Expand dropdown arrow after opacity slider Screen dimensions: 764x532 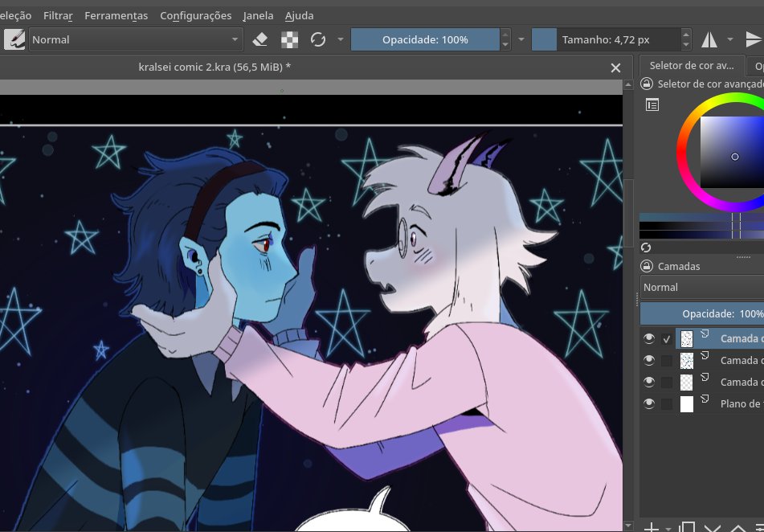pos(521,39)
